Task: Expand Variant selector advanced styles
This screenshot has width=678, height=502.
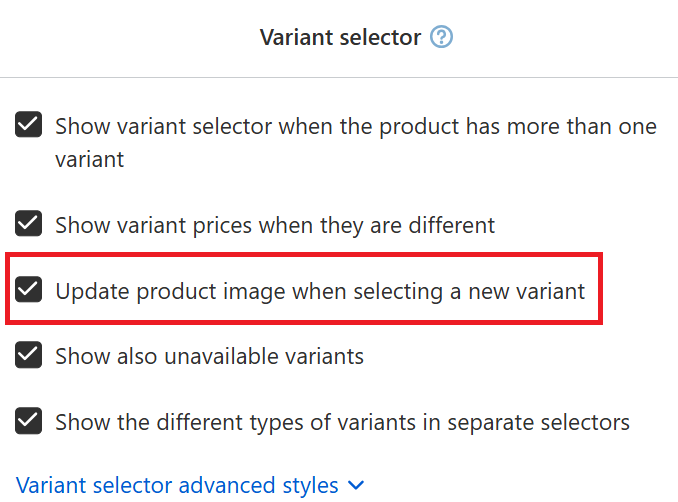Action: [190, 485]
